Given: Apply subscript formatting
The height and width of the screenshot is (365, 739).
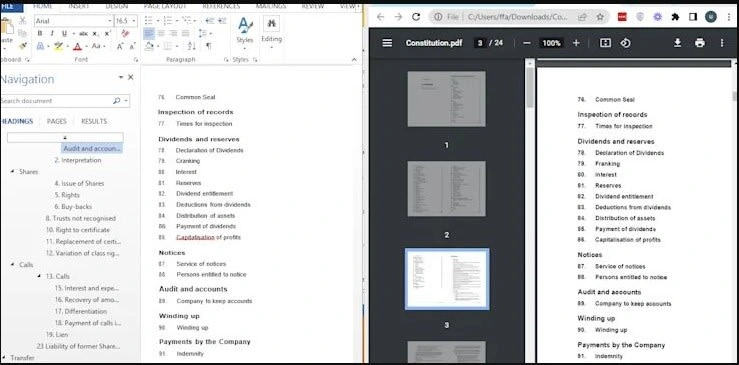Looking at the screenshot, I should click(x=96, y=33).
